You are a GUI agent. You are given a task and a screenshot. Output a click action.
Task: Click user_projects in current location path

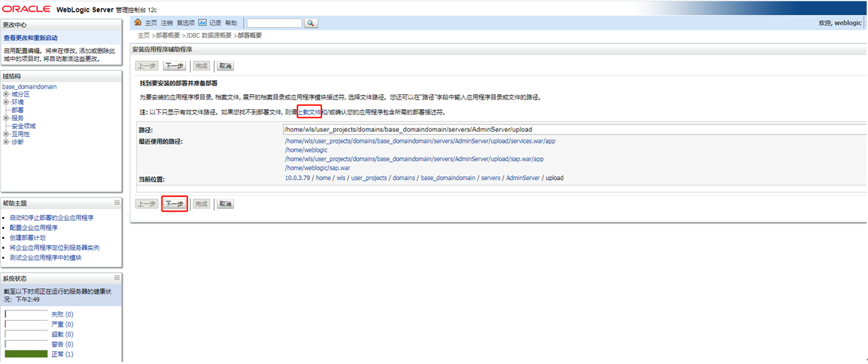coord(369,178)
